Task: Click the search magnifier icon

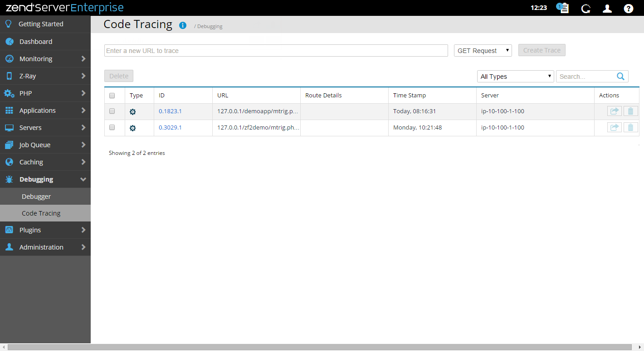Action: coord(621,77)
